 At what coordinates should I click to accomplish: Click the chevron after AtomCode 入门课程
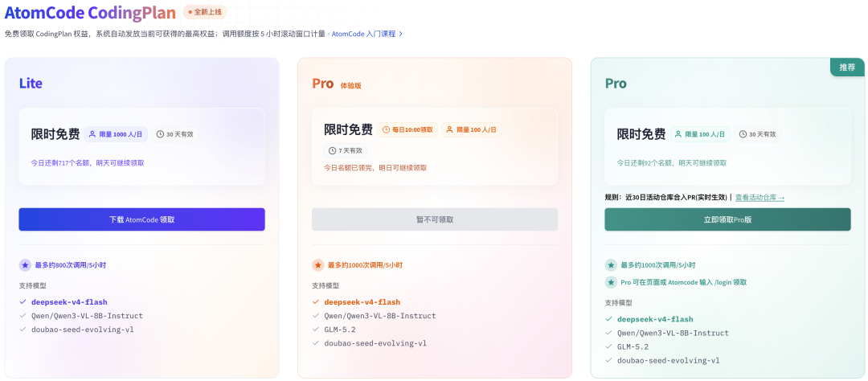(x=401, y=34)
